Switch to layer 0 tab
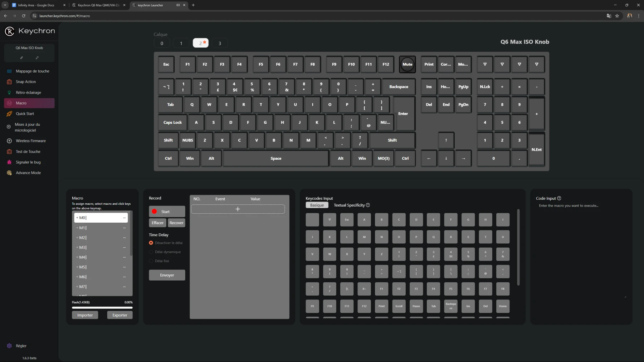This screenshot has width=644, height=362. (x=162, y=43)
